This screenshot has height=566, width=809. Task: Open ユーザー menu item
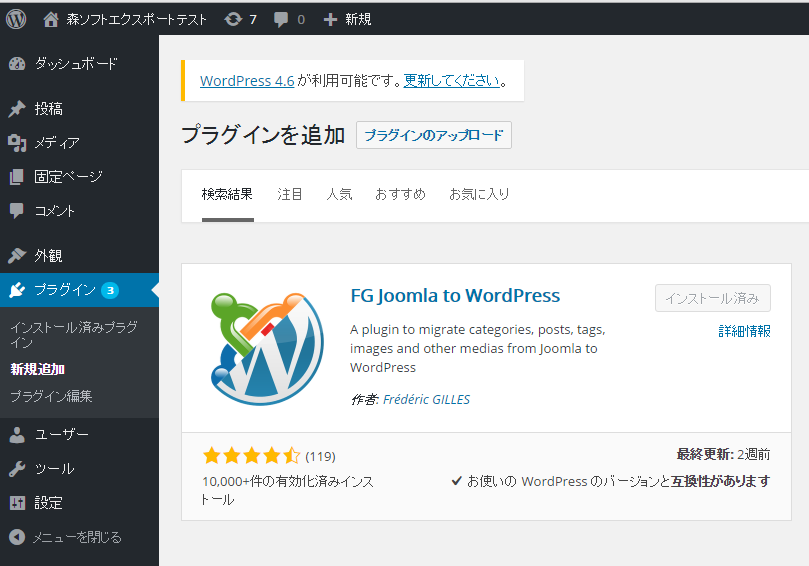61,434
